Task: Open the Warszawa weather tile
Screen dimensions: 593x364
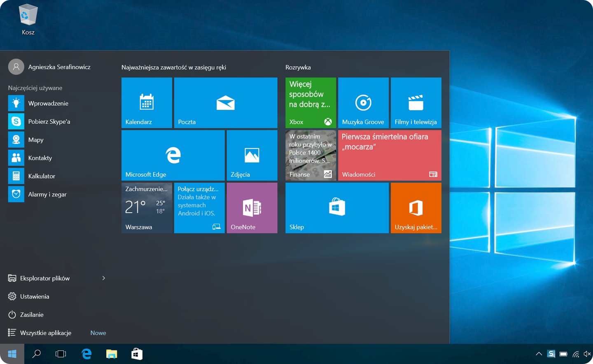Action: pyautogui.click(x=147, y=208)
